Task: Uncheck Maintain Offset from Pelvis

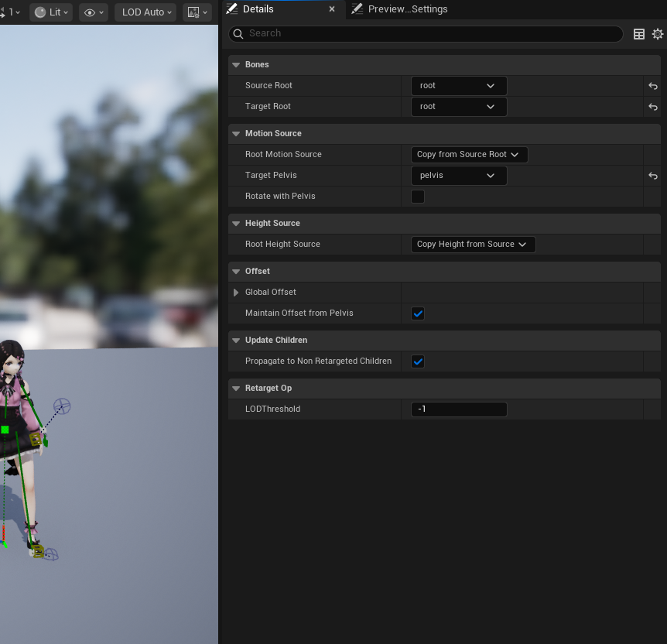Action: tap(418, 313)
